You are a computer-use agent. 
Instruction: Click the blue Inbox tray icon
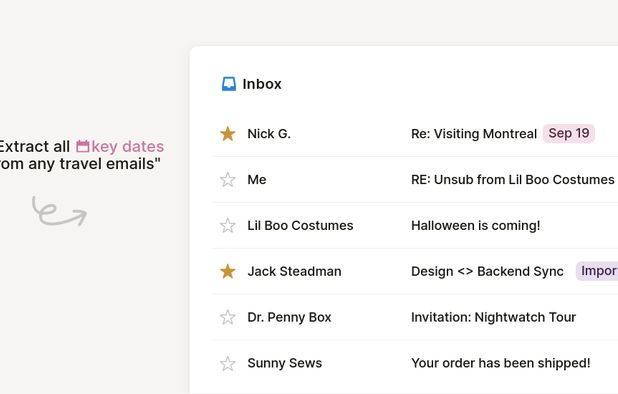click(x=229, y=84)
